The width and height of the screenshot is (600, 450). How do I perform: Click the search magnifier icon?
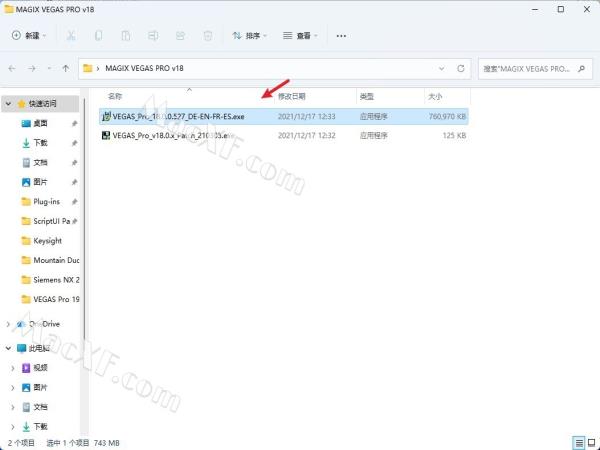coord(582,69)
